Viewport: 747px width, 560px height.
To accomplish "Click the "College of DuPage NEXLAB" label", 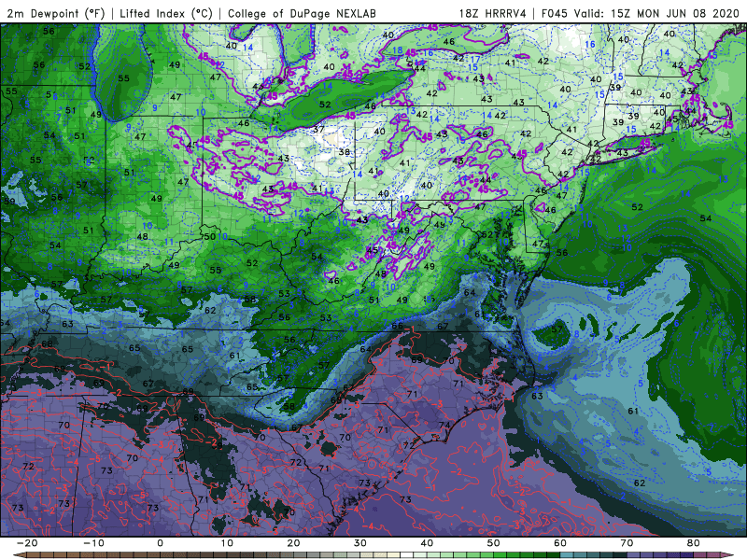I will tap(302, 13).
